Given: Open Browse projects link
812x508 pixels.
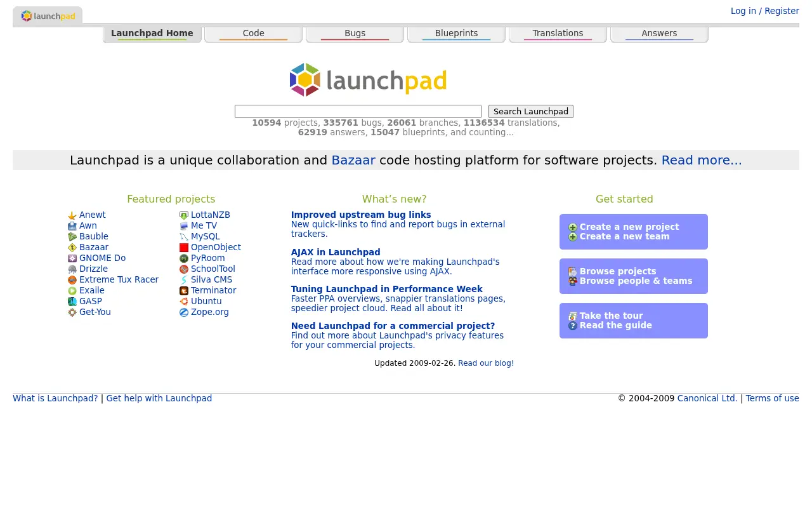Looking at the screenshot, I should (618, 271).
